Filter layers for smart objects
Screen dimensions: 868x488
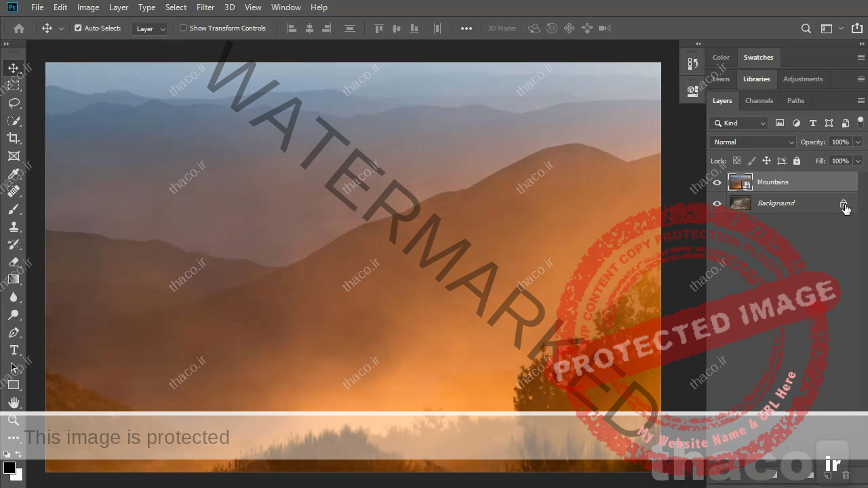pyautogui.click(x=845, y=123)
